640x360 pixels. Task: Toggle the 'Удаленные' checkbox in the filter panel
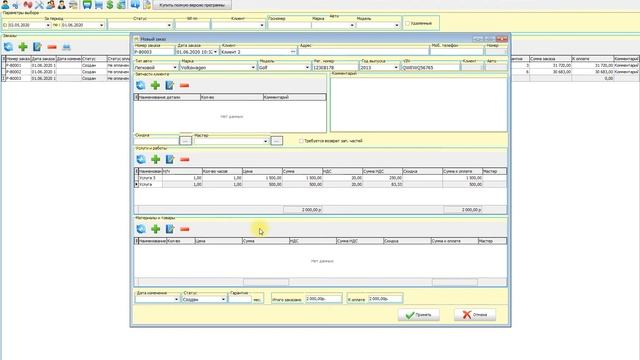pos(407,23)
